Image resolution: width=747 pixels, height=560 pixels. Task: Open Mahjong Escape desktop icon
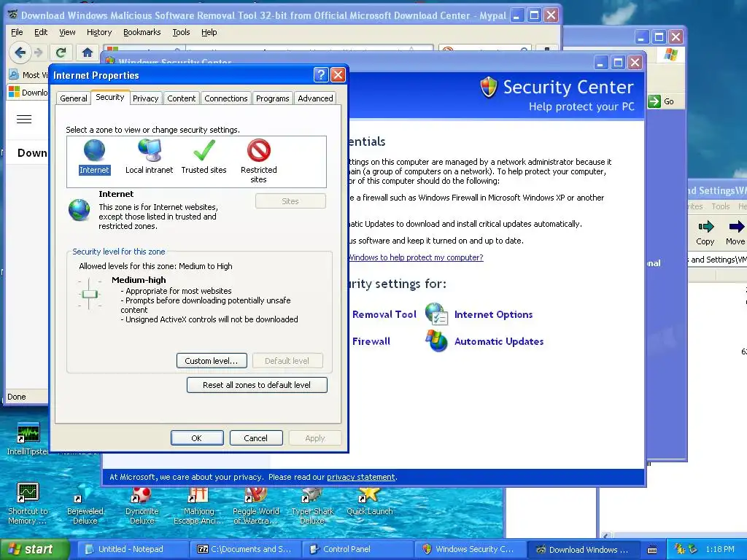click(x=198, y=494)
